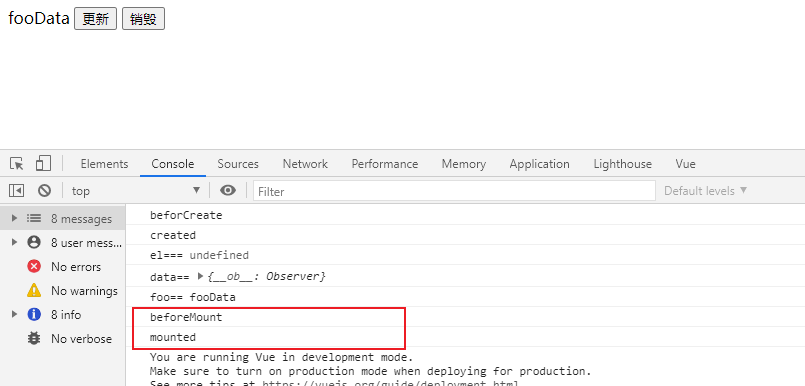Select the red No errors icon
The width and height of the screenshot is (805, 386).
[x=34, y=266]
